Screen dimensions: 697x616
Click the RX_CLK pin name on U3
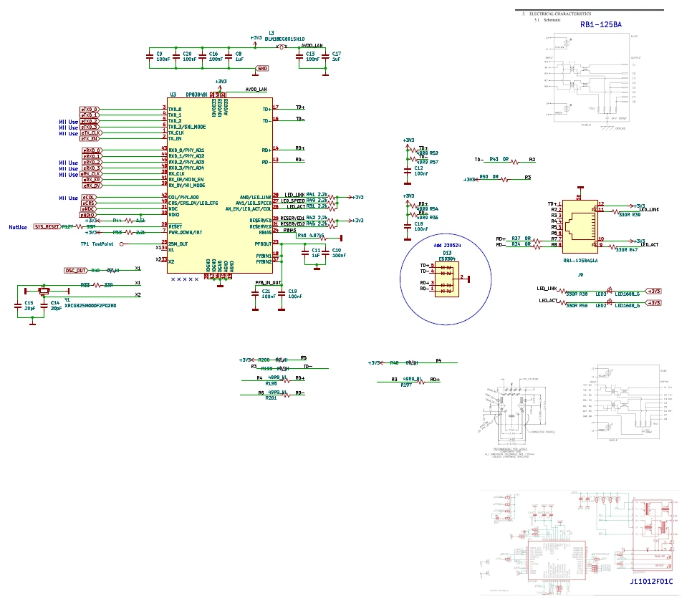point(176,174)
